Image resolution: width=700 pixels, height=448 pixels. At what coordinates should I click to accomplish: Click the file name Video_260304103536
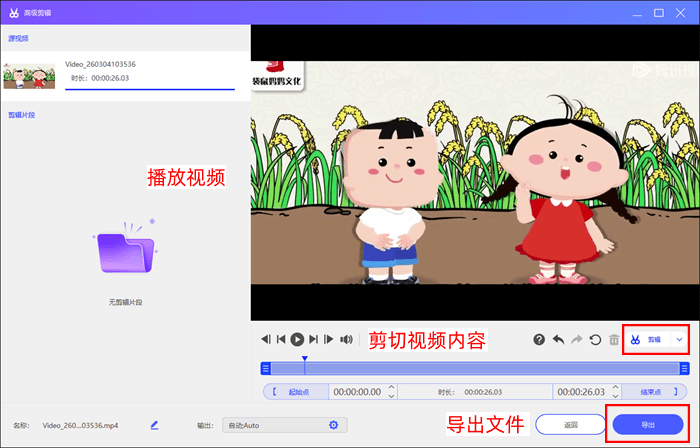click(x=100, y=64)
